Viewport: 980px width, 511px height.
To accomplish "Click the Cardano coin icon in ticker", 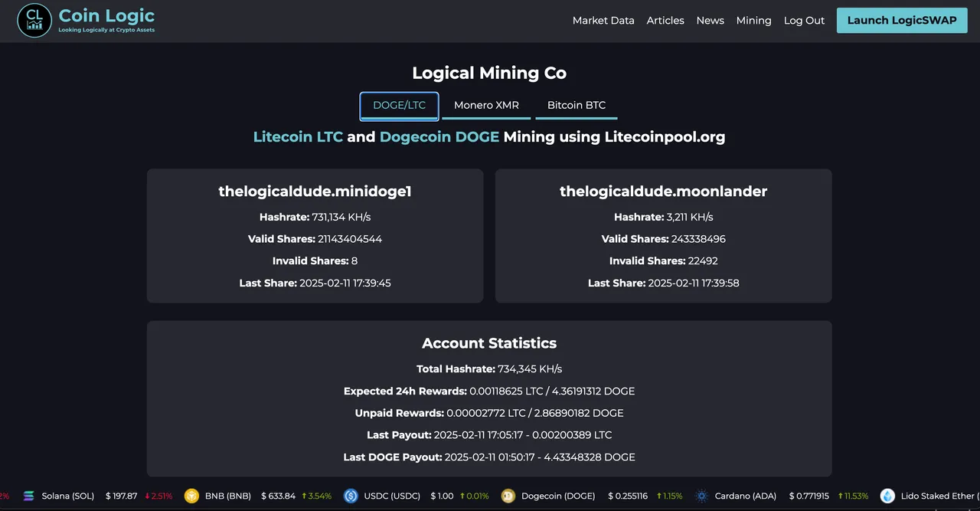I will point(701,496).
